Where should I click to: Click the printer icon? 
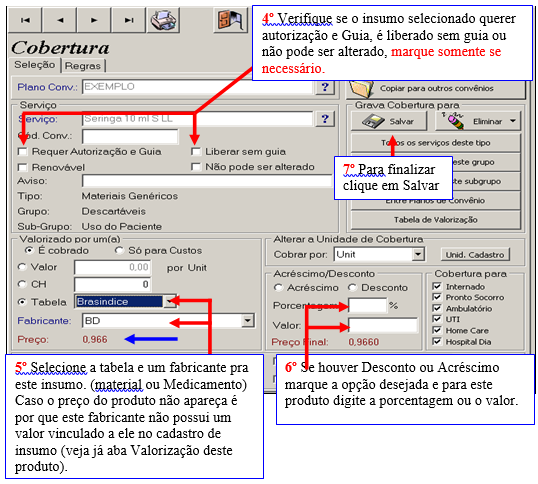pos(163,20)
